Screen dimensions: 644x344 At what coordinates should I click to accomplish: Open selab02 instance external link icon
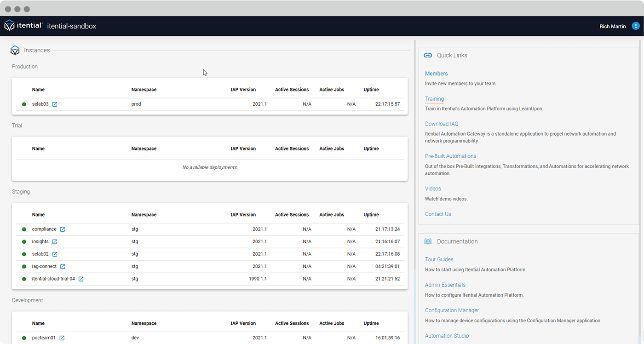[55, 254]
